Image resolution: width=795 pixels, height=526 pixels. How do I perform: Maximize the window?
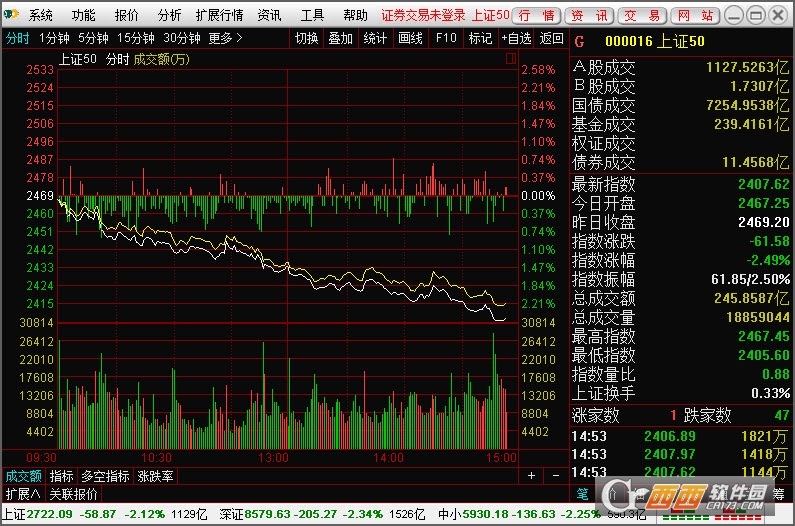click(755, 16)
